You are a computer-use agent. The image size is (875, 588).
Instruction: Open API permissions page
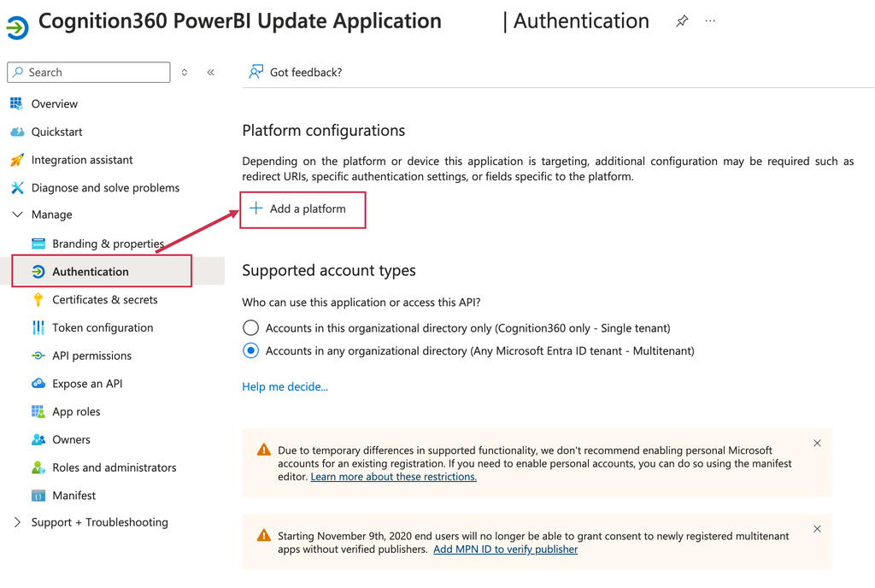click(x=92, y=356)
